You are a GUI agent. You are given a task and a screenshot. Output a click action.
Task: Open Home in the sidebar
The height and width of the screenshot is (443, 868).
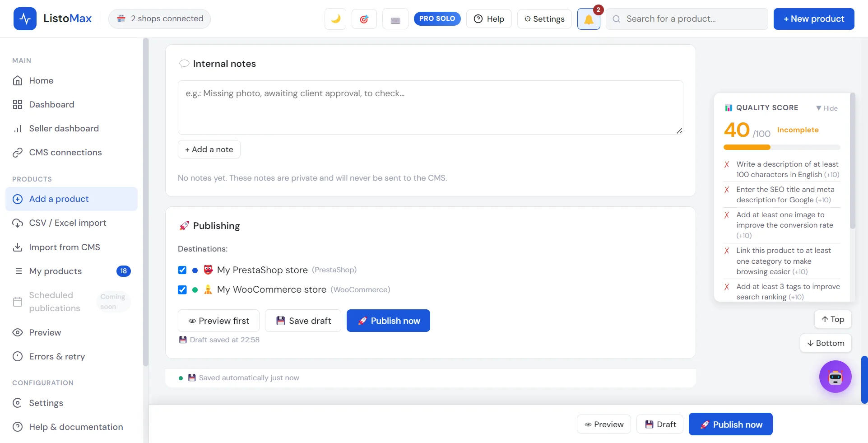click(71, 80)
